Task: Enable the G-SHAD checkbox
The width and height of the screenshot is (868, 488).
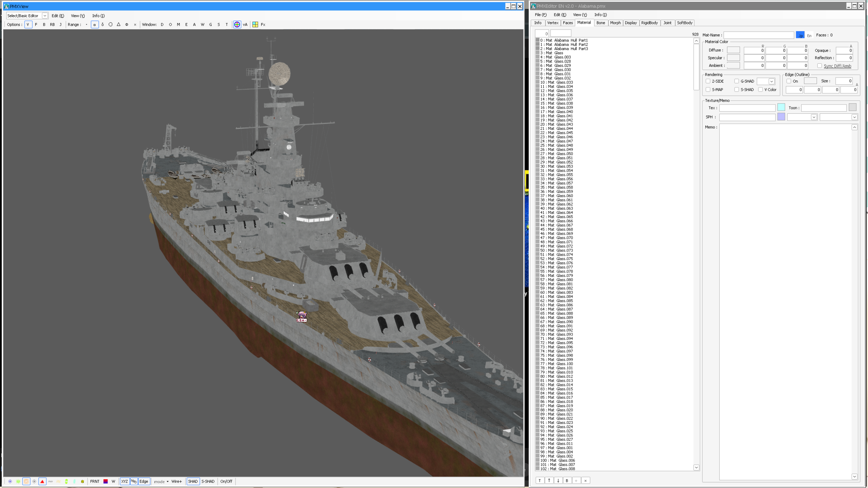Action: 737,81
